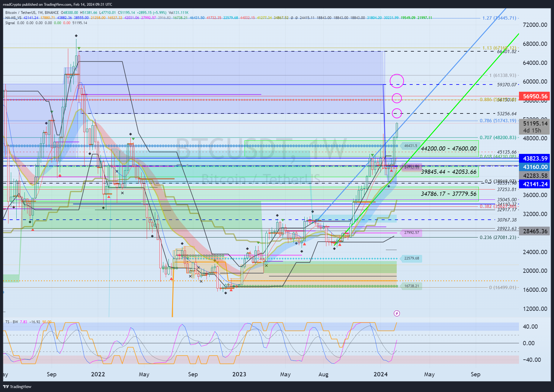Click 2022 on the time axis
The width and height of the screenshot is (554, 392).
point(98,374)
